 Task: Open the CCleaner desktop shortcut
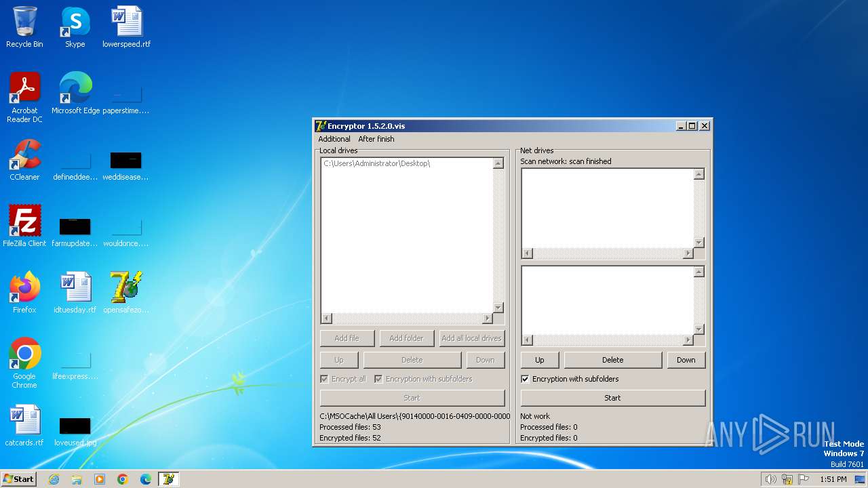(24, 160)
